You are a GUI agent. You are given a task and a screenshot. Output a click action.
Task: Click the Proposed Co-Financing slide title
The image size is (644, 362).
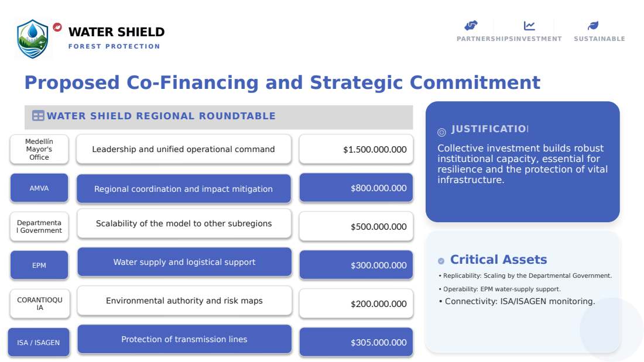(x=282, y=82)
